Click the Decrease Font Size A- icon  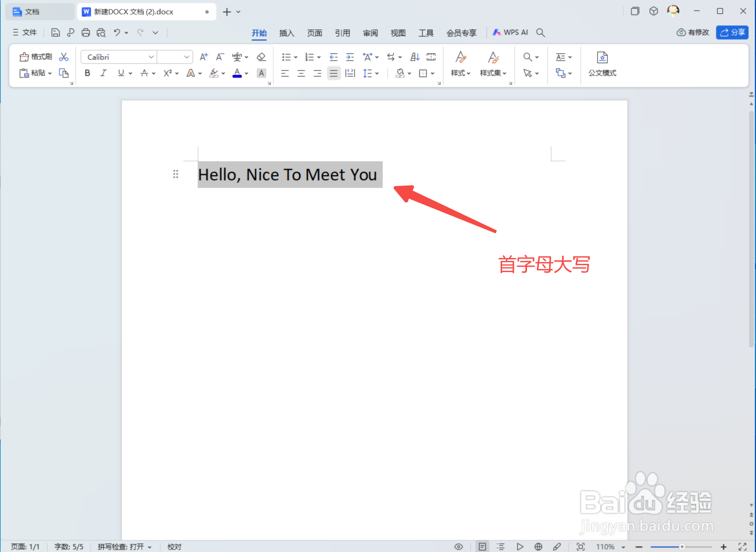[220, 57]
